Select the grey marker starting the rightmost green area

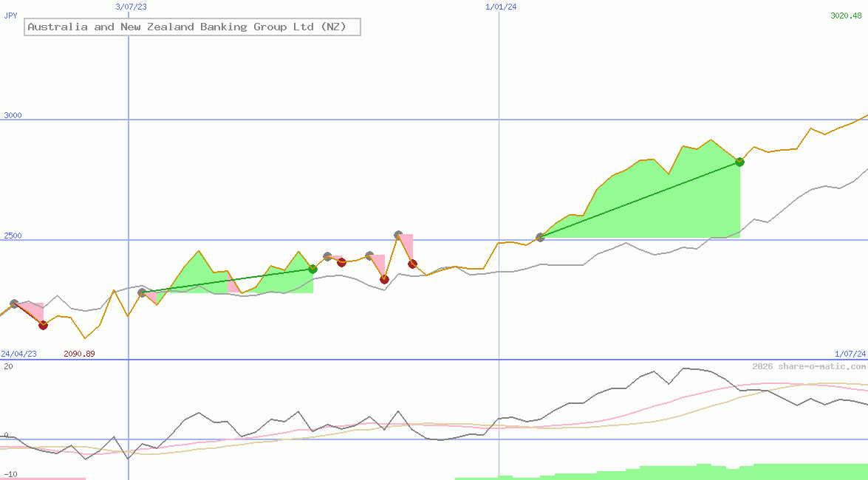(x=540, y=236)
